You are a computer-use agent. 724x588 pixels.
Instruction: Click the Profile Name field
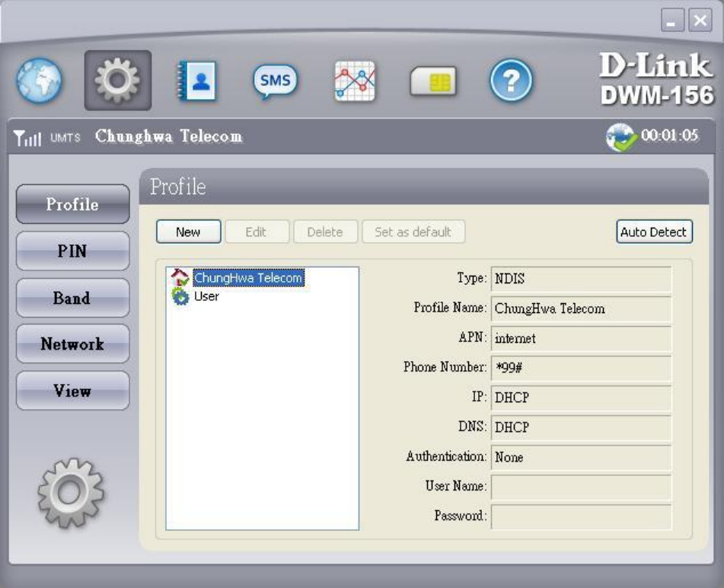coord(582,308)
